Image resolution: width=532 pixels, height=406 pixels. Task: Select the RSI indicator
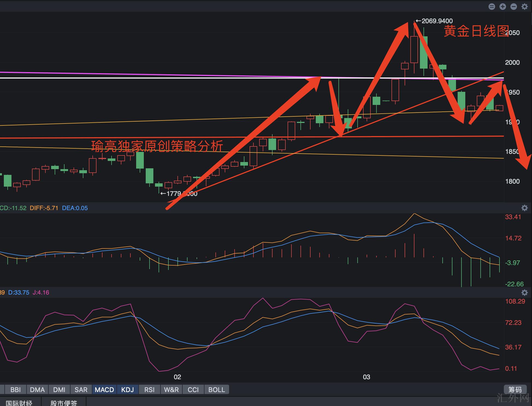(149, 390)
